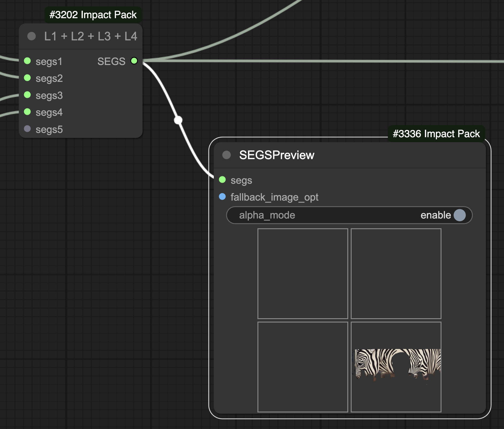Select the SEGS output port
Viewport: 504px width, 429px height.
[134, 61]
